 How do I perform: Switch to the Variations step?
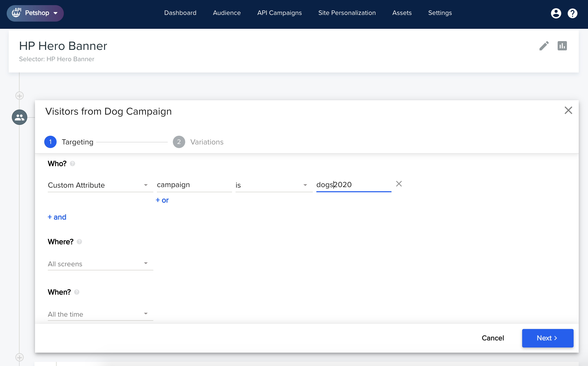tap(198, 142)
